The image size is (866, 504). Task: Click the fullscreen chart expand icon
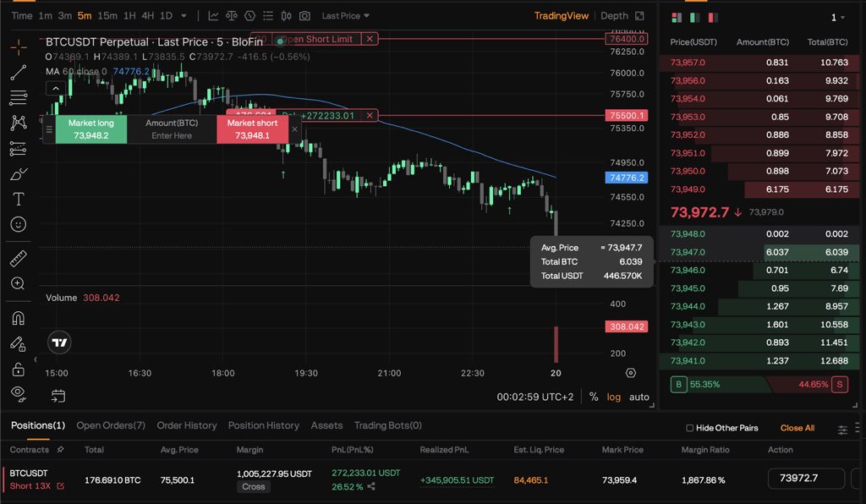point(639,16)
